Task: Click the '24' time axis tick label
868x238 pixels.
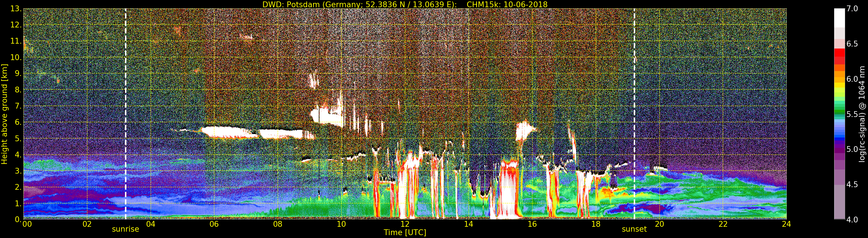Action: 786,224
